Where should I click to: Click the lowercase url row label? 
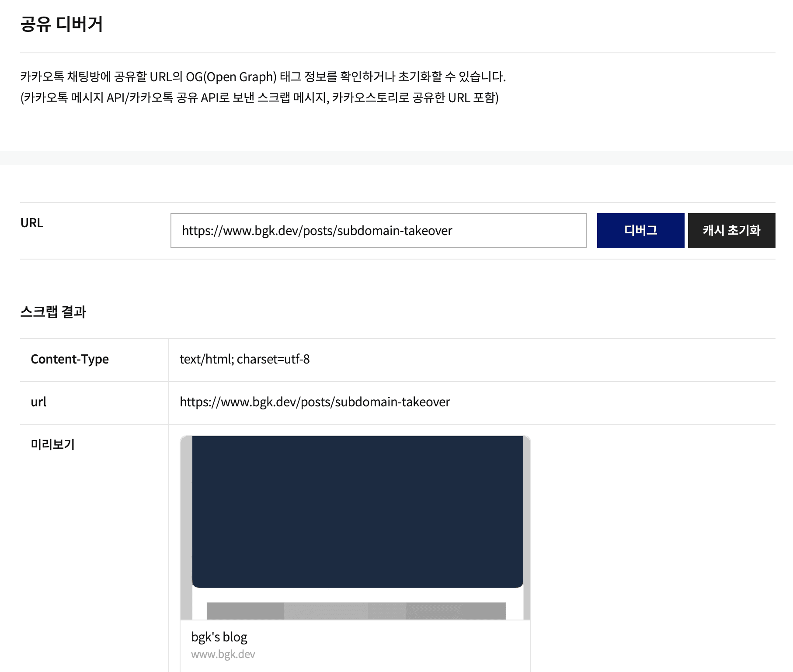[38, 402]
